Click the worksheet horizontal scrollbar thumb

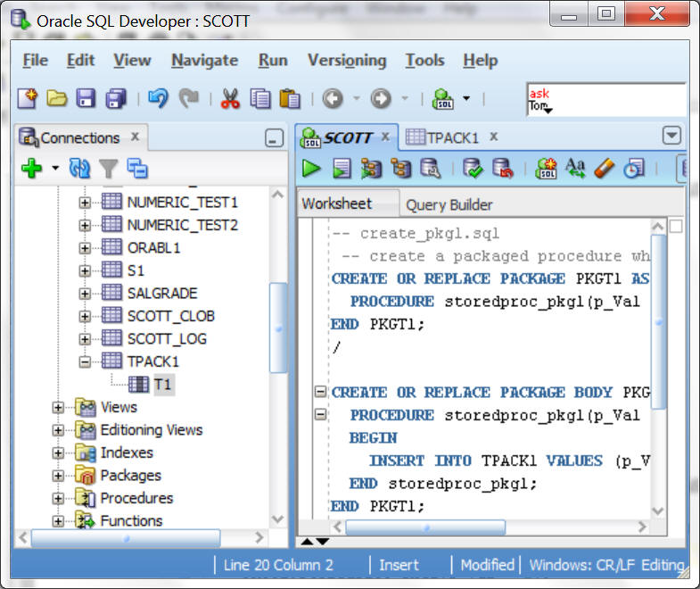425,527
